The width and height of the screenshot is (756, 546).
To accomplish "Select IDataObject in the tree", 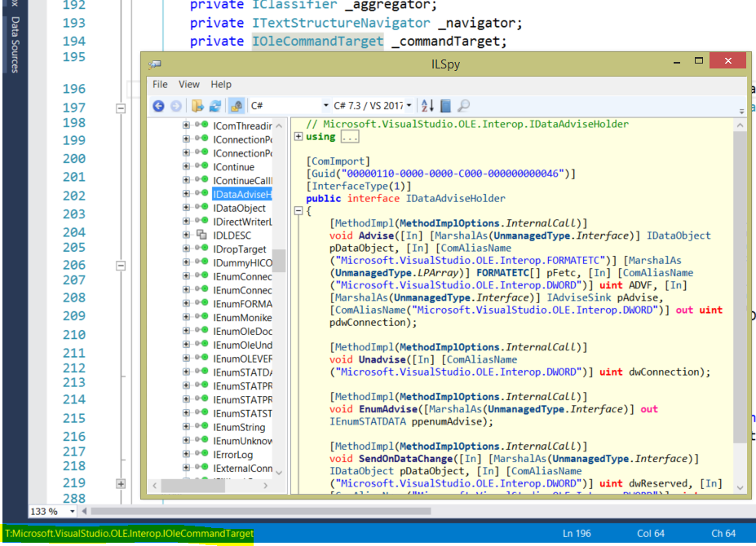I will (239, 208).
